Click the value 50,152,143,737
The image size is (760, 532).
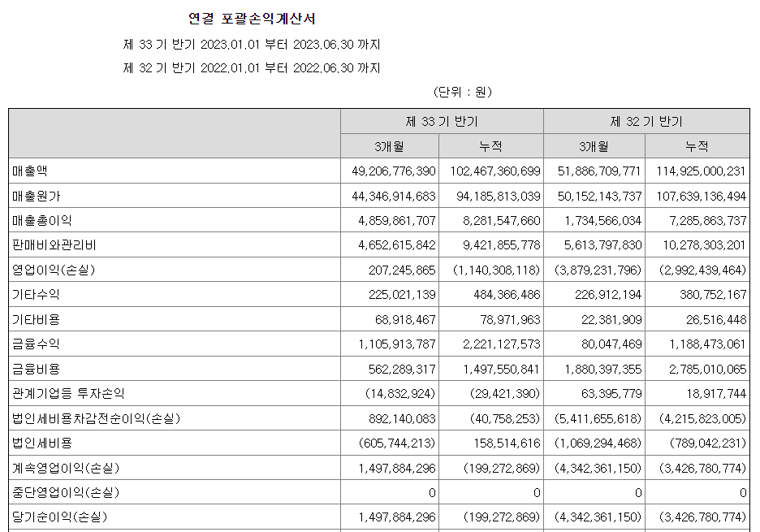point(599,197)
